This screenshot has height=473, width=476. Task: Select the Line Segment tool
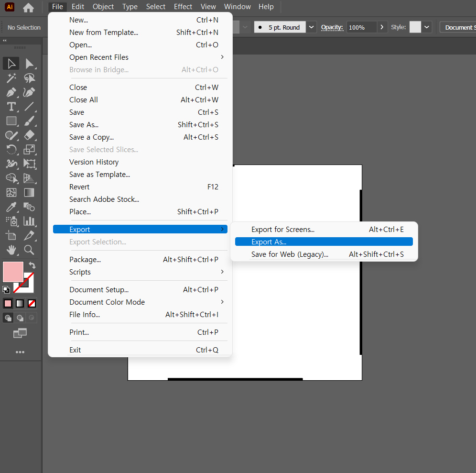[x=29, y=107]
